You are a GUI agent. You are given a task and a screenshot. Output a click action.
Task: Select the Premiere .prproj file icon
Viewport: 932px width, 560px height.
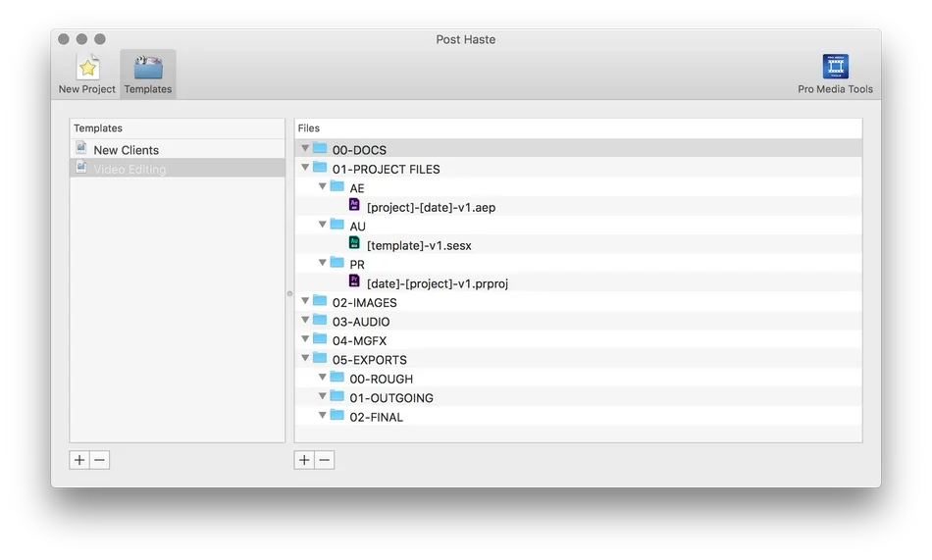(x=354, y=281)
